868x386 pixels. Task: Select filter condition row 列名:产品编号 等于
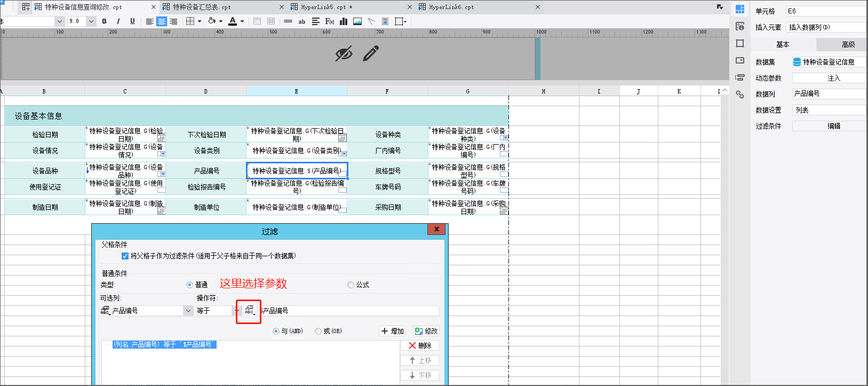(164, 344)
